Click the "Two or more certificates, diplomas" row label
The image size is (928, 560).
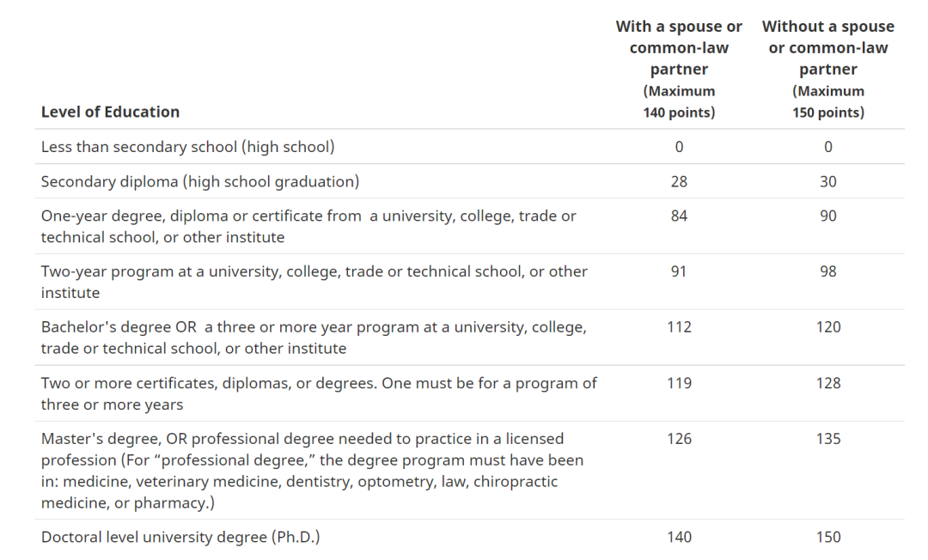point(319,393)
